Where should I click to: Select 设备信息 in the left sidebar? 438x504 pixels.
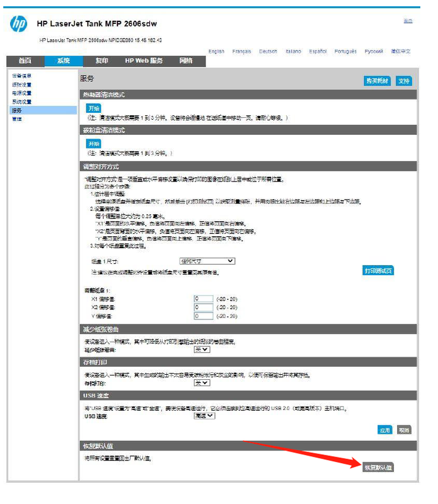click(21, 76)
